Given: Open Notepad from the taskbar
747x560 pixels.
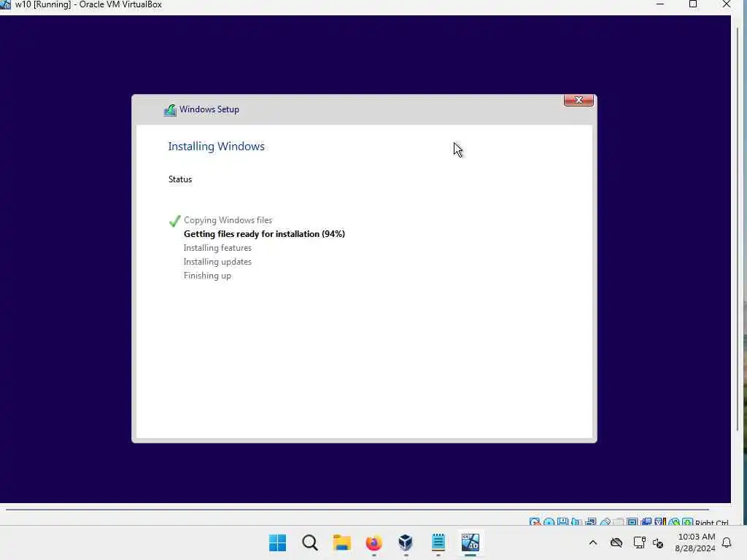Looking at the screenshot, I should pyautogui.click(x=438, y=542).
